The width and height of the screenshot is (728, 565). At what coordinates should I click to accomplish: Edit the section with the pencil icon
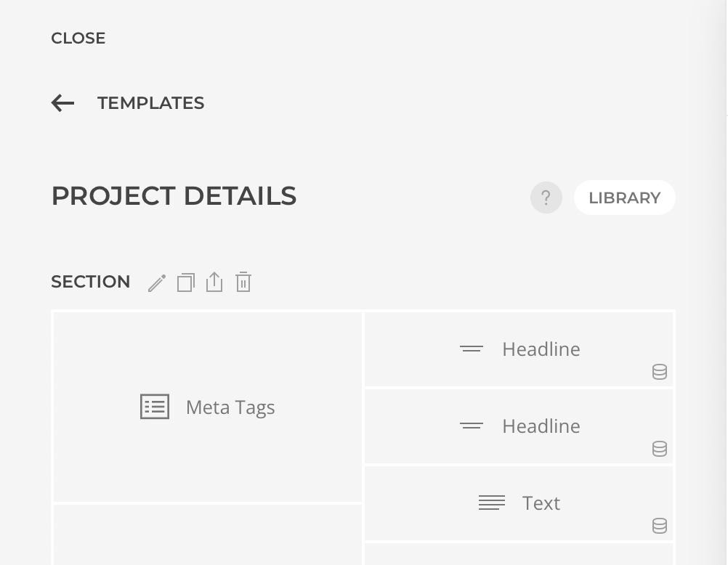point(157,282)
